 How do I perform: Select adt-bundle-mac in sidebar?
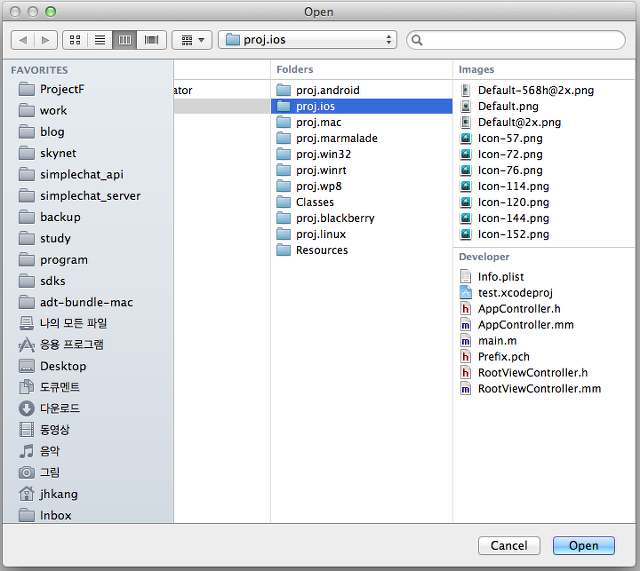point(87,302)
